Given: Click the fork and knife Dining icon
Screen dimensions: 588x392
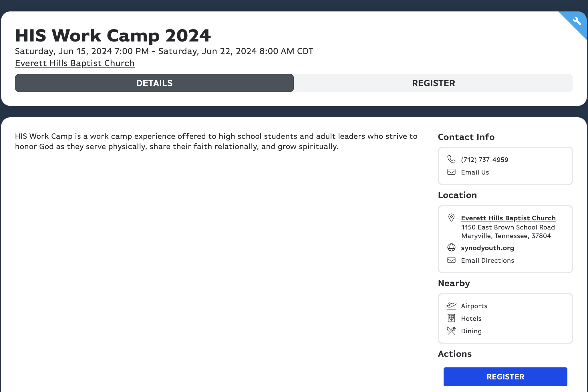Looking at the screenshot, I should point(451,331).
